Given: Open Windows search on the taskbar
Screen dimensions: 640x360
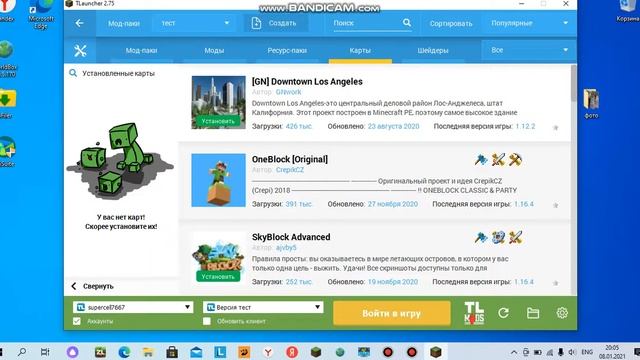Looking at the screenshot, I should 22,351.
